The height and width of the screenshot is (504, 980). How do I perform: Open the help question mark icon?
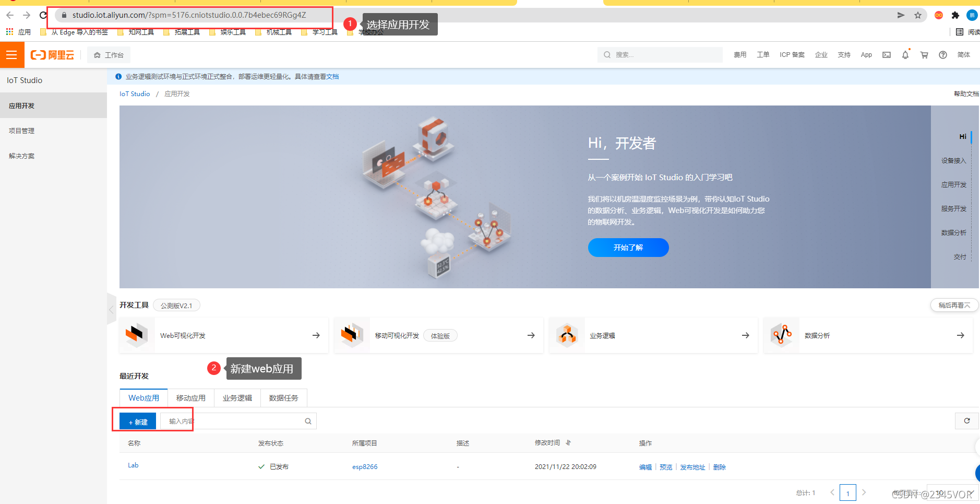[x=943, y=55]
